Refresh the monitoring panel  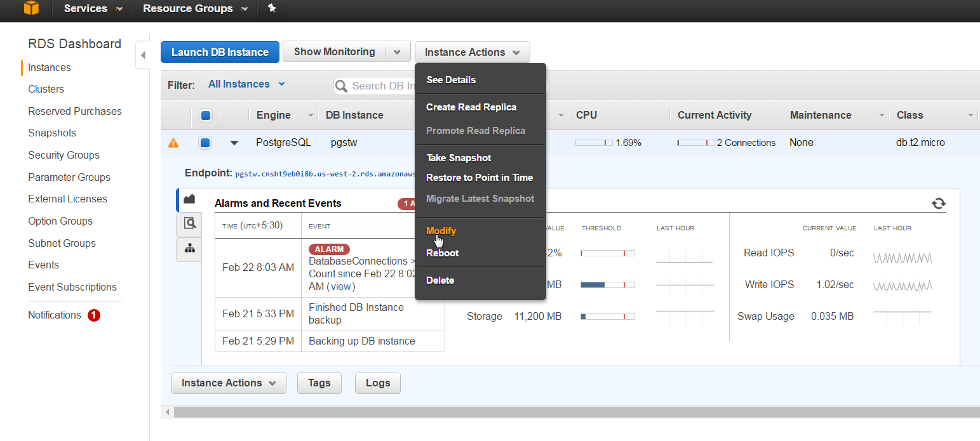[938, 203]
